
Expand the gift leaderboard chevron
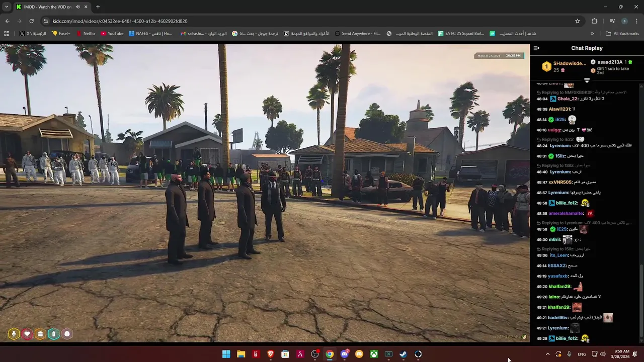(587, 80)
